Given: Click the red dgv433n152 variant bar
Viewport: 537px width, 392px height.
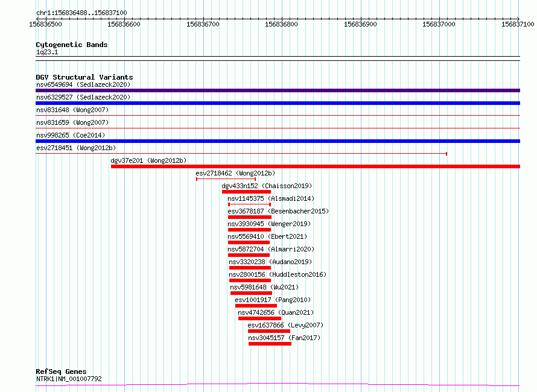Looking at the screenshot, I should (247, 192).
